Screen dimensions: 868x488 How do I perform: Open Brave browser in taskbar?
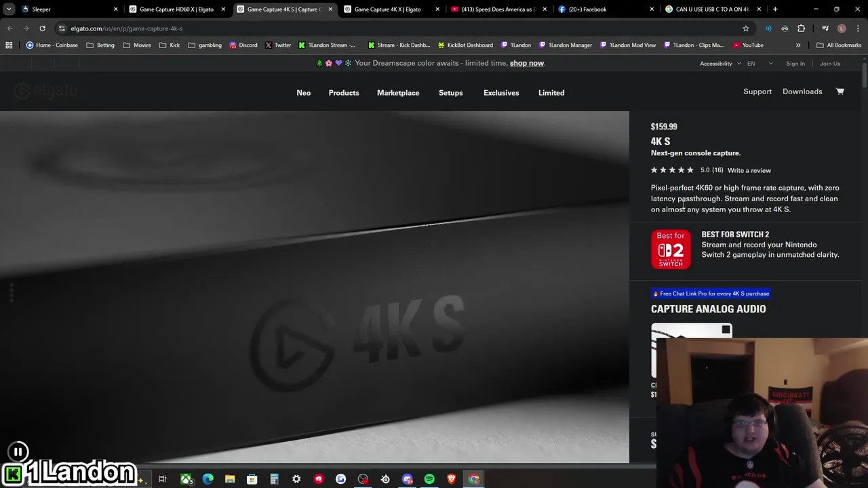pyautogui.click(x=452, y=479)
